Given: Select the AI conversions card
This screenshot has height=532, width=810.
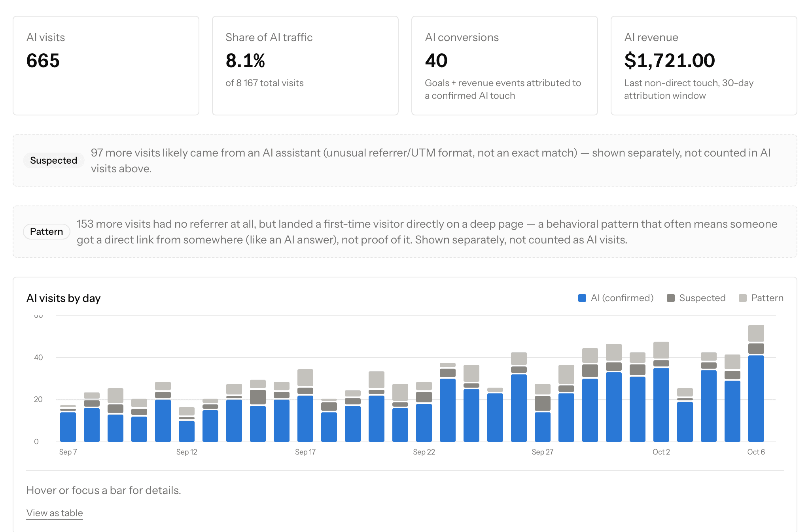Looking at the screenshot, I should point(505,66).
